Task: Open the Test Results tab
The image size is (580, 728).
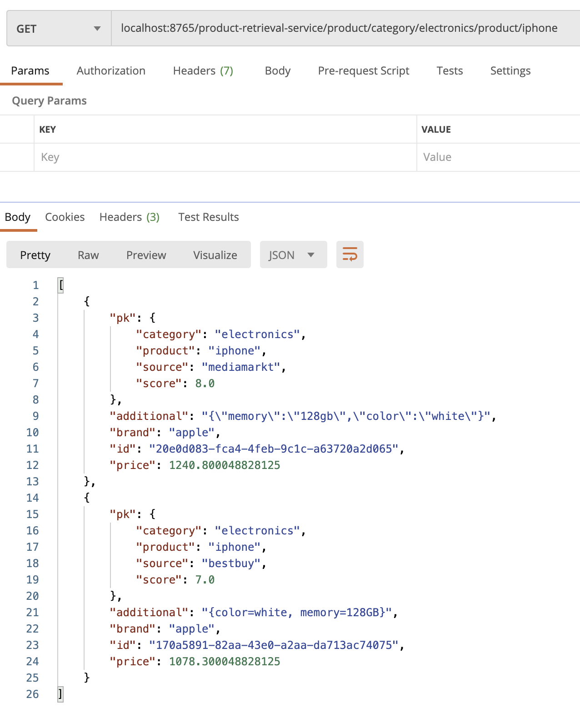Action: [x=208, y=217]
